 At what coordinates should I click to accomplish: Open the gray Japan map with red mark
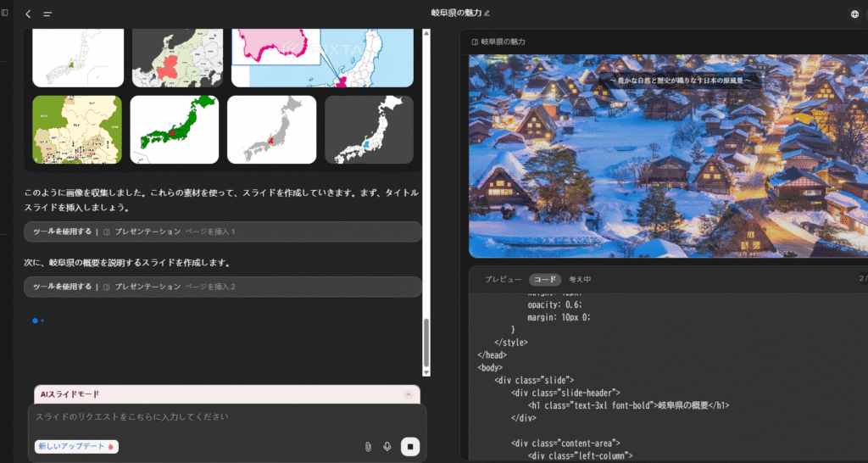point(272,130)
